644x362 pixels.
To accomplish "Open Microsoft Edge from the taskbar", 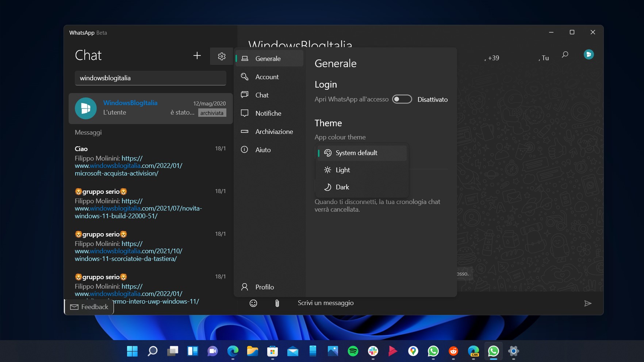I will (x=233, y=351).
